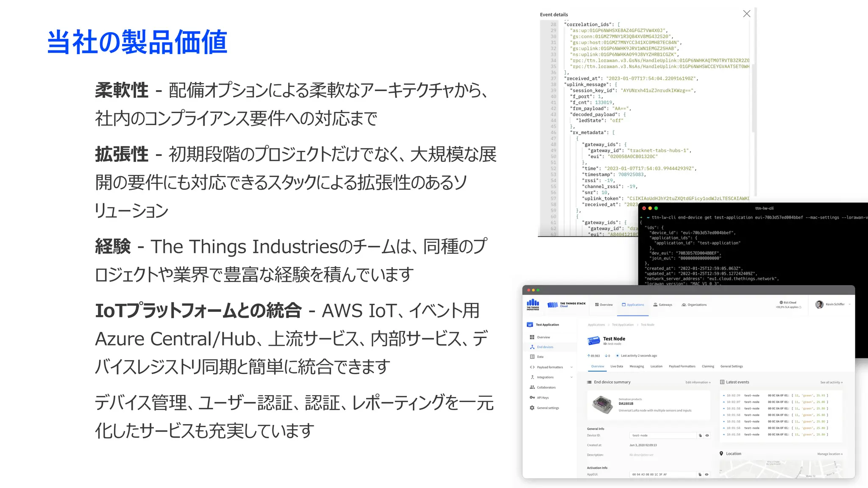Select the Data sidebar icon

532,357
